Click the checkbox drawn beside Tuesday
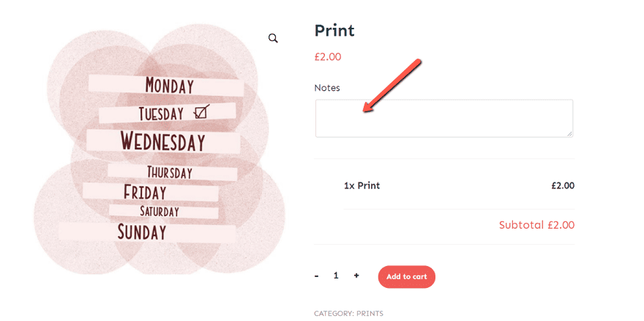Viewport: 644px width, 321px height. (x=202, y=112)
